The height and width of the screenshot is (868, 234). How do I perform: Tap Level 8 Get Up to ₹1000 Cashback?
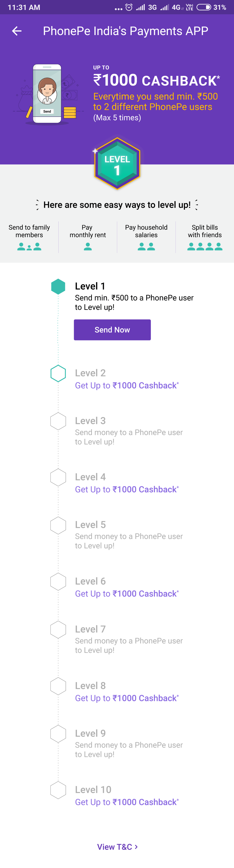tap(127, 698)
